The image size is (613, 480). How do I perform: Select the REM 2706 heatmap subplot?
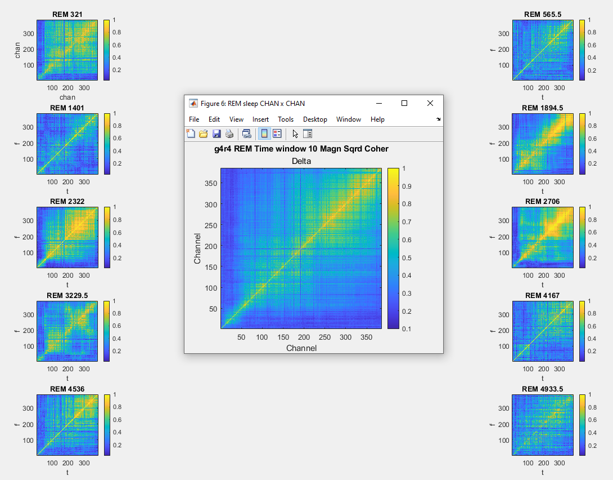click(543, 238)
